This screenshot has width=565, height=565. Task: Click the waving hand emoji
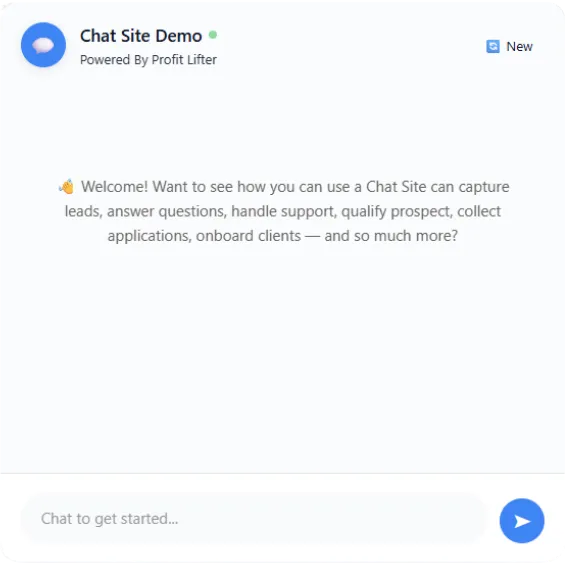coord(67,187)
